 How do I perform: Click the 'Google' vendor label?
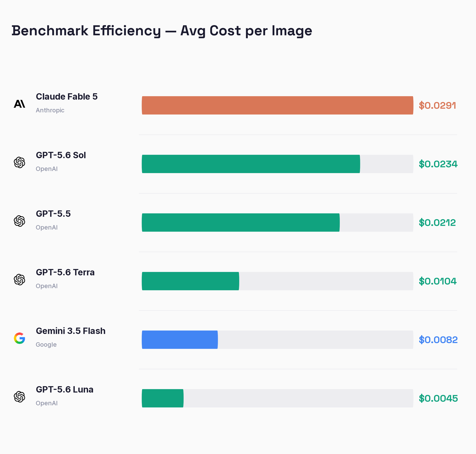point(46,345)
